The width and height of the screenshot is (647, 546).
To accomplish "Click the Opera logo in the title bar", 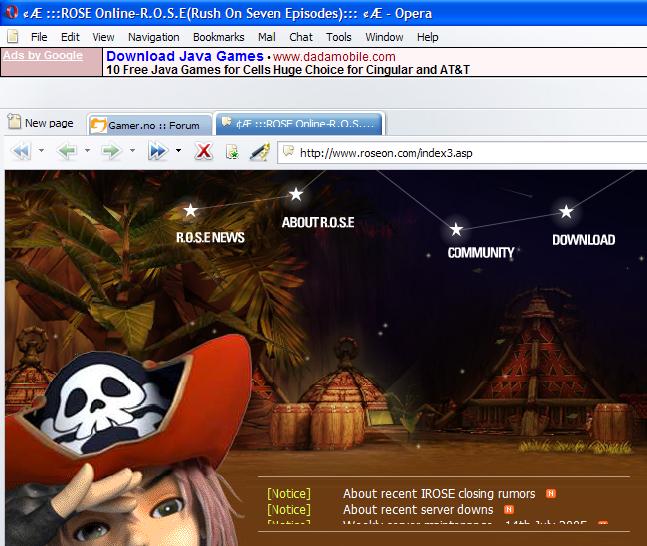I will [x=12, y=12].
